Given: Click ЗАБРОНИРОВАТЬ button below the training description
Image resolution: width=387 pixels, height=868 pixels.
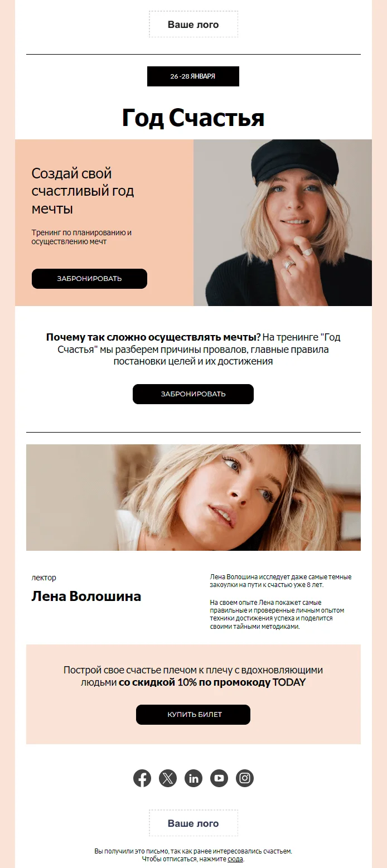Looking at the screenshot, I should tap(193, 394).
